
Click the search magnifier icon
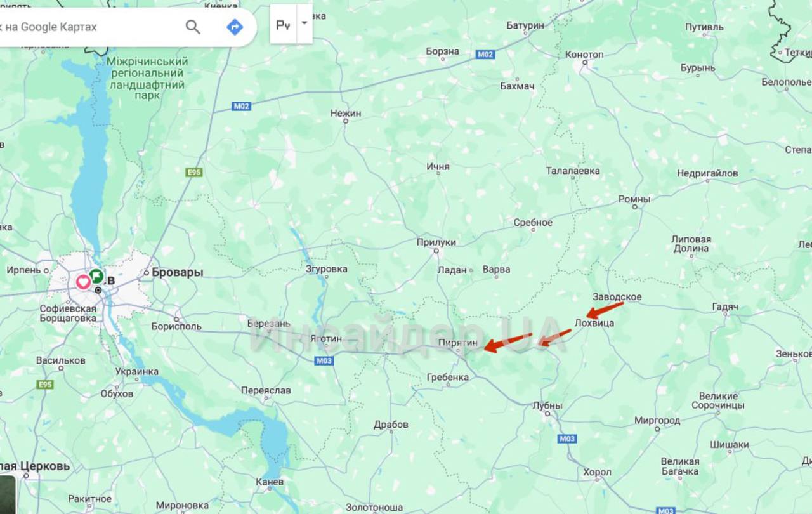click(193, 27)
